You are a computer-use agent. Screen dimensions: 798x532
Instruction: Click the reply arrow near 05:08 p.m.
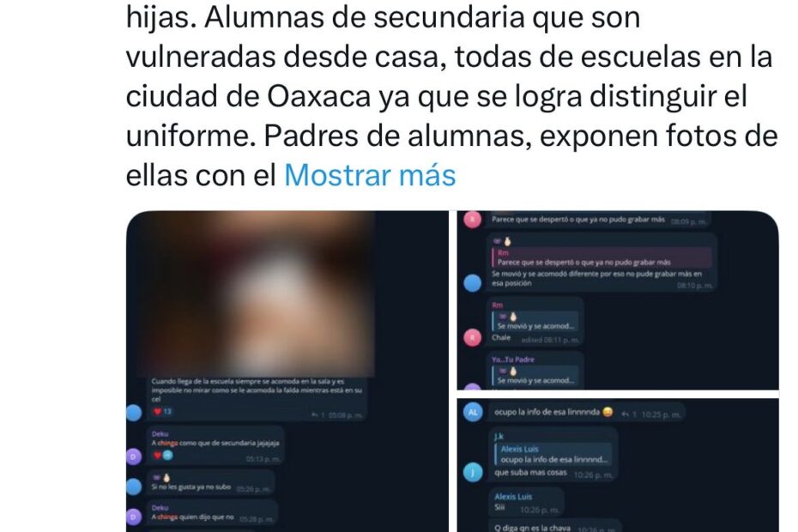(315, 415)
